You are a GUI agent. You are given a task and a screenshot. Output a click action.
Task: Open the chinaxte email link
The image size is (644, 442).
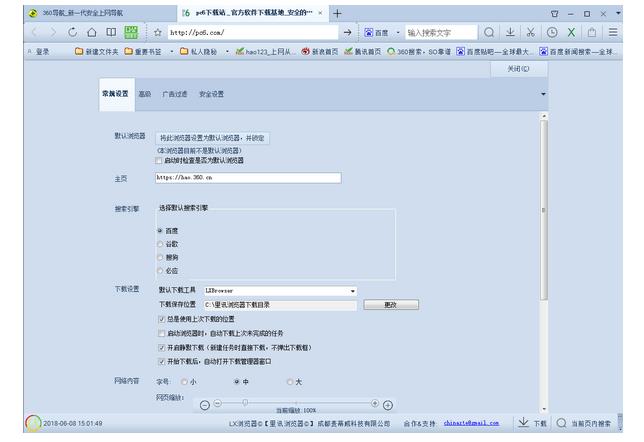[471, 423]
